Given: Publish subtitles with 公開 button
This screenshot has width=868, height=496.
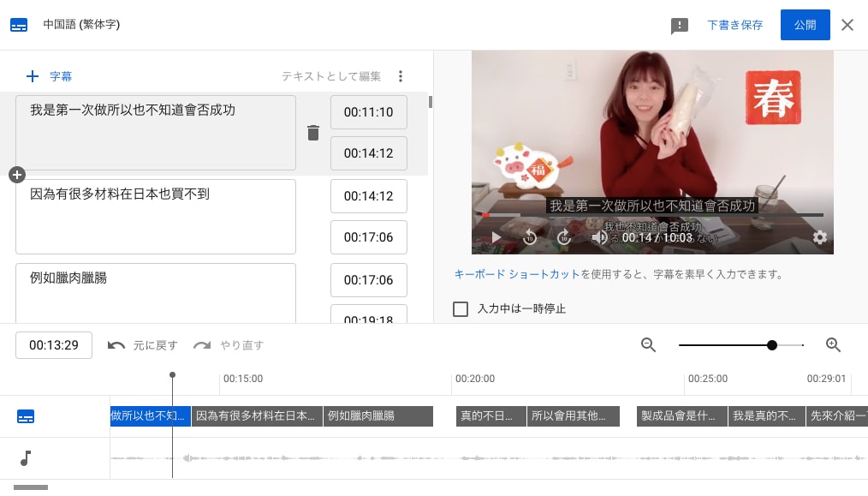Looking at the screenshot, I should 805,25.
